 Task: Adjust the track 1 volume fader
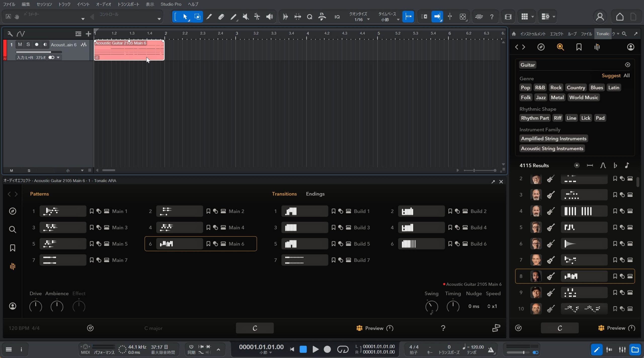[50, 52]
